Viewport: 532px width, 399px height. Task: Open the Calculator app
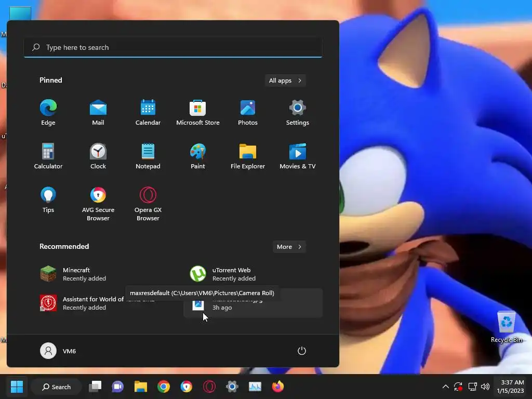coord(48,156)
